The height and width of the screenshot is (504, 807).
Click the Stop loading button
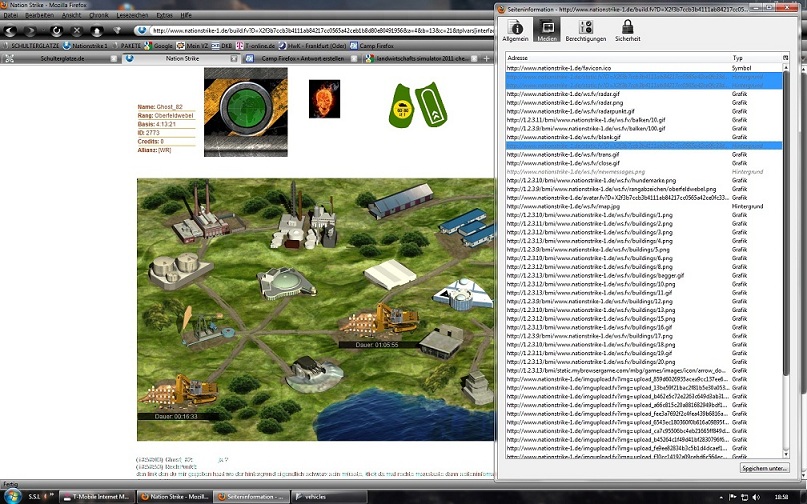click(77, 31)
